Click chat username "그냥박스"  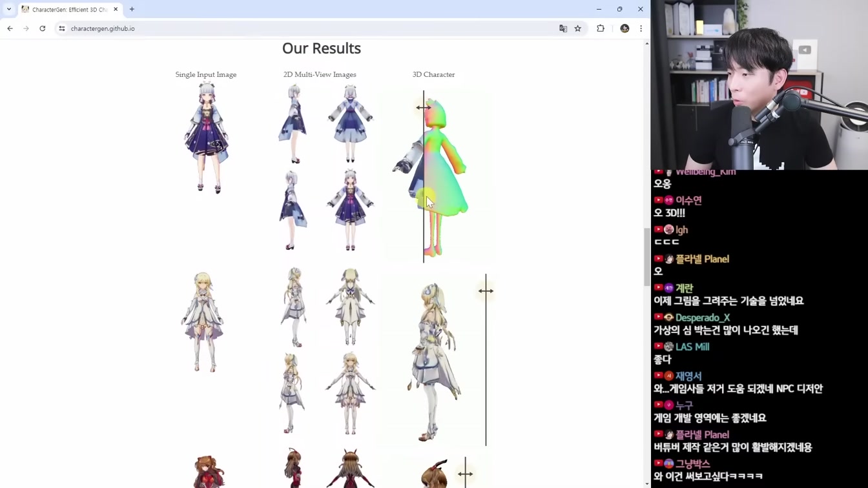tap(692, 464)
